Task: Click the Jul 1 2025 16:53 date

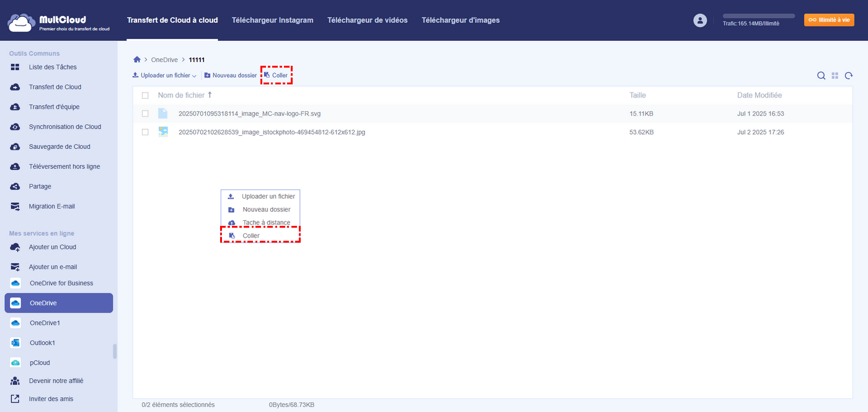Action: 761,114
